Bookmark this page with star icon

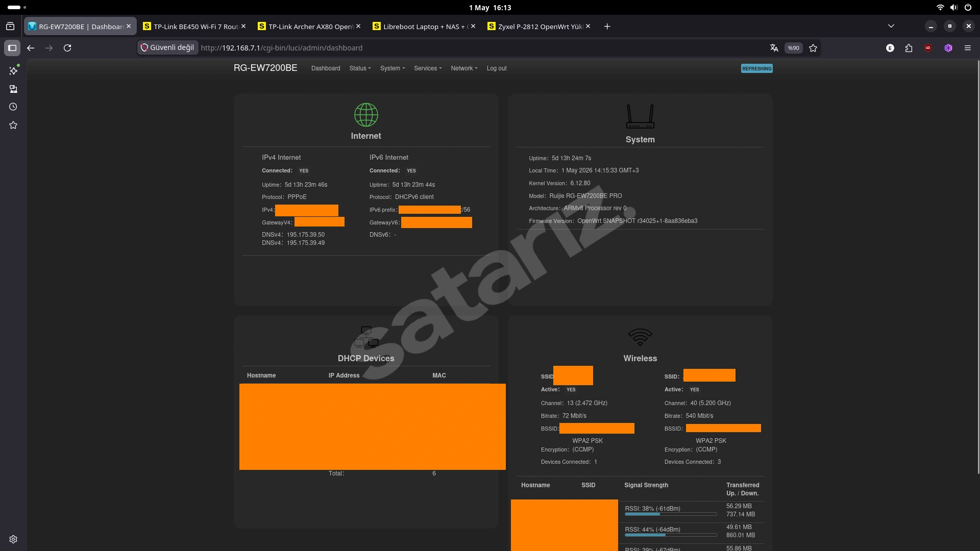813,48
